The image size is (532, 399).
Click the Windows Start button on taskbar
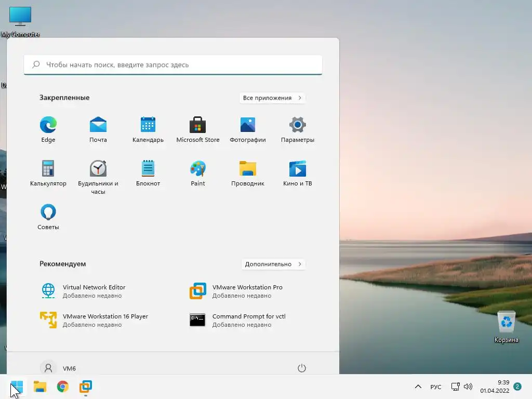(17, 387)
